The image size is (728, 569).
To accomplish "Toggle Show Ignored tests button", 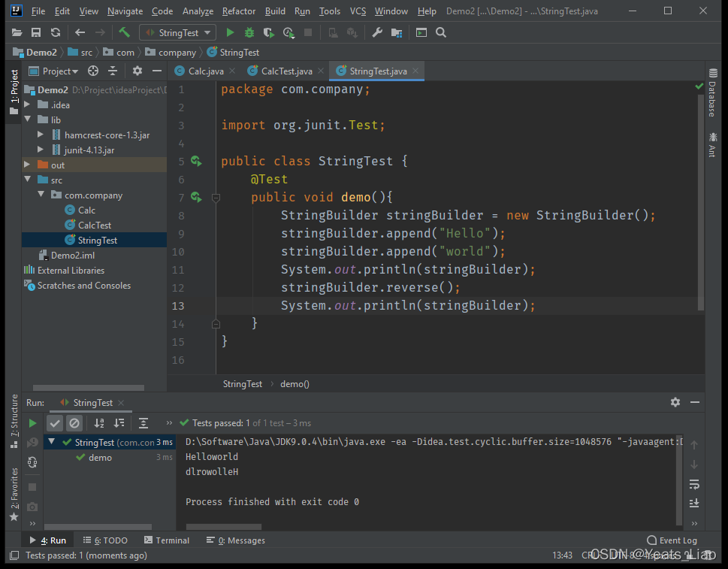I will [x=74, y=423].
